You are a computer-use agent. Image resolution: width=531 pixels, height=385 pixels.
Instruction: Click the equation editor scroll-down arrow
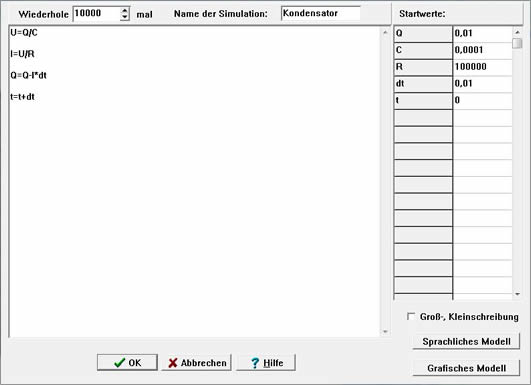point(385,332)
